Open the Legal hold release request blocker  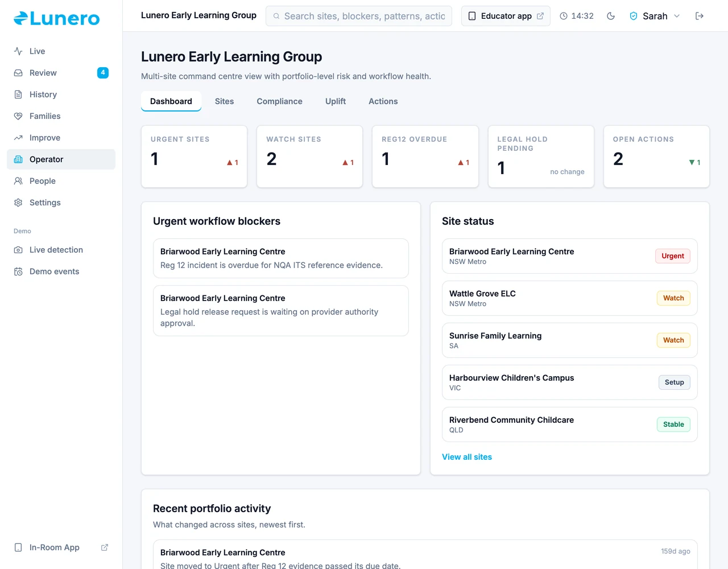coord(281,311)
